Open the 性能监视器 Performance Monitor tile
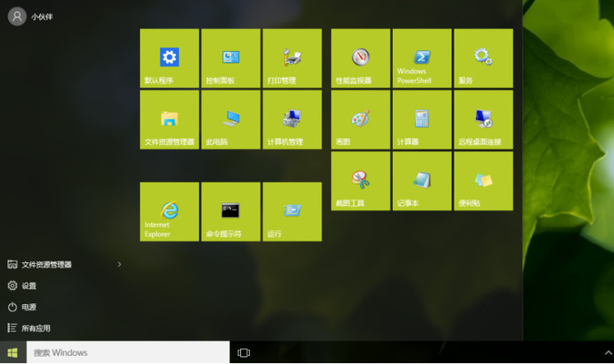The image size is (614, 364). 360,58
